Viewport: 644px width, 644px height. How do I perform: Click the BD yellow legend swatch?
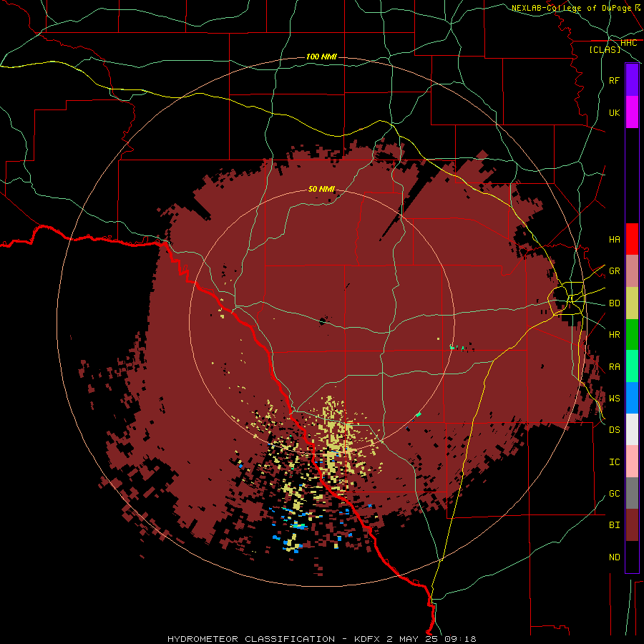point(632,303)
